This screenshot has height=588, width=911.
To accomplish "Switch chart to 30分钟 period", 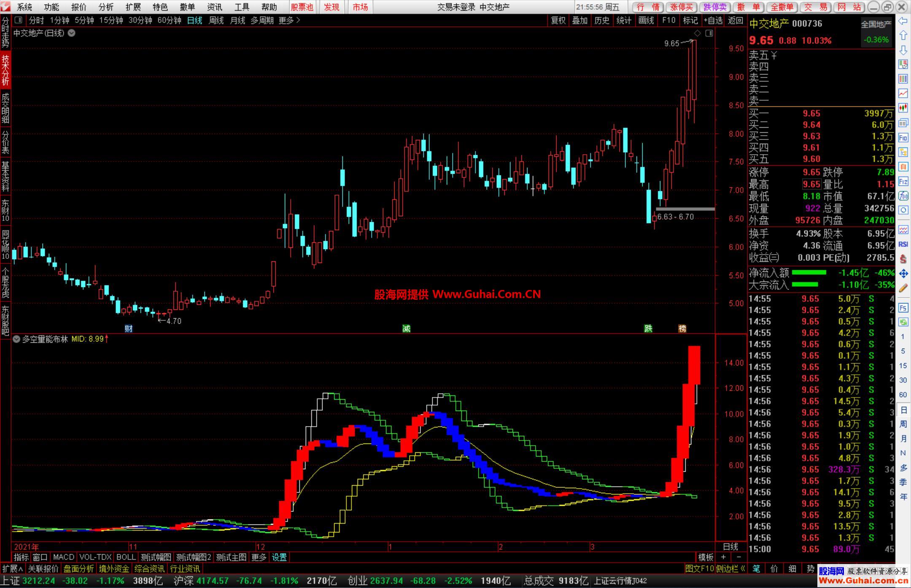I will [140, 20].
